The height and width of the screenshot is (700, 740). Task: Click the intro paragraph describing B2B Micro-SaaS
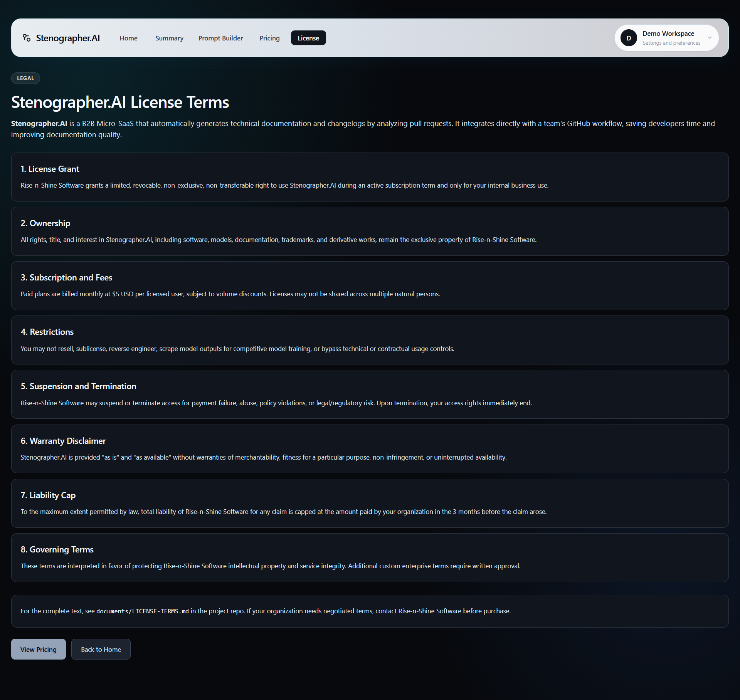pos(363,129)
